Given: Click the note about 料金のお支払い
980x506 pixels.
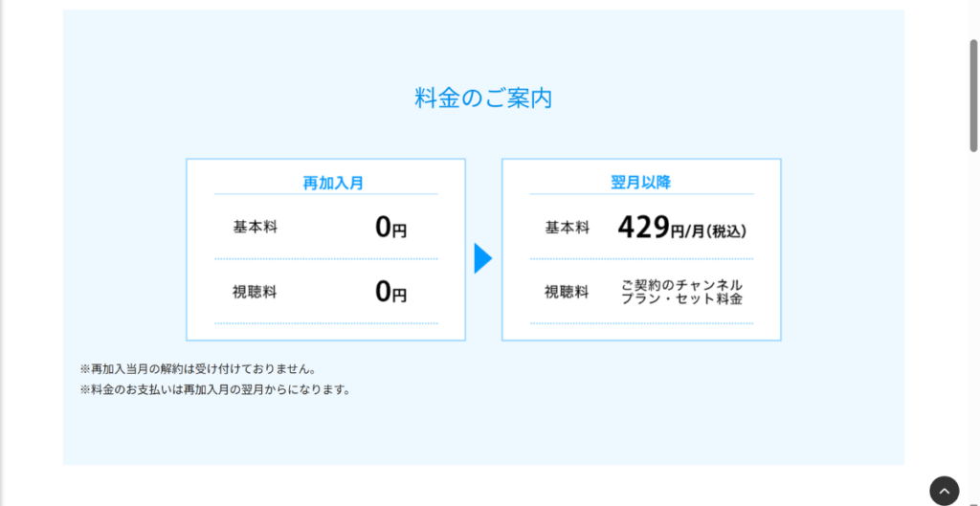Looking at the screenshot, I should tap(215, 389).
